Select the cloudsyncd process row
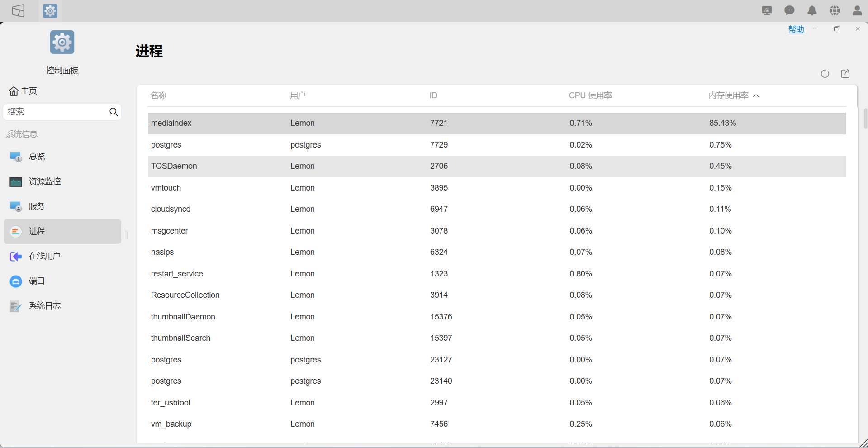This screenshot has width=868, height=448. tap(497, 209)
